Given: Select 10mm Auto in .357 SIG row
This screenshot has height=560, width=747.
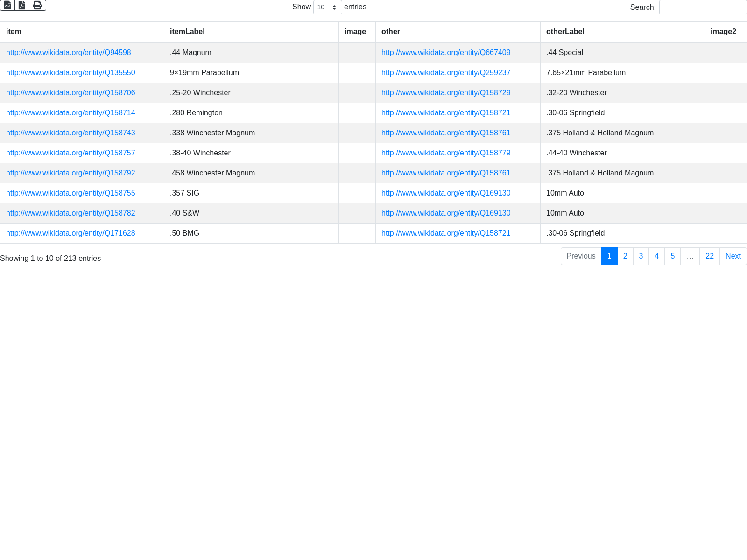Looking at the screenshot, I should click(x=622, y=193).
